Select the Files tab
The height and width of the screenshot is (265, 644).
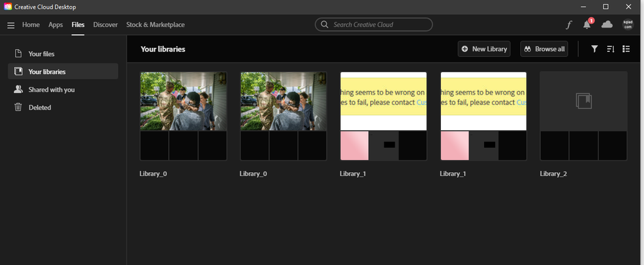click(x=78, y=25)
